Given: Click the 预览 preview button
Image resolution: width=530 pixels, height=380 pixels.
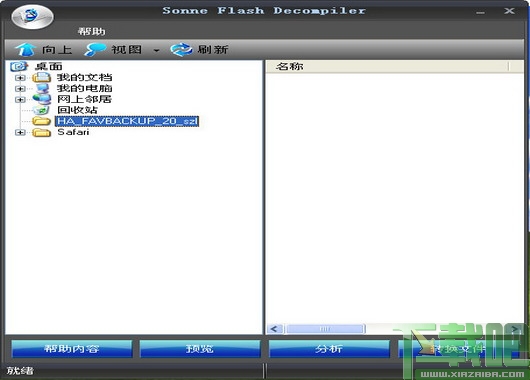Looking at the screenshot, I should pyautogui.click(x=200, y=349).
